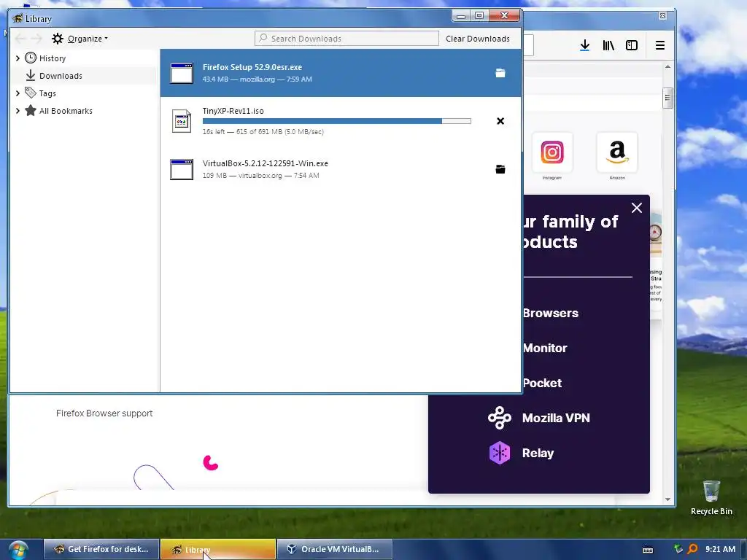Go forward with Library forward arrow
The height and width of the screenshot is (560, 747).
coord(36,39)
